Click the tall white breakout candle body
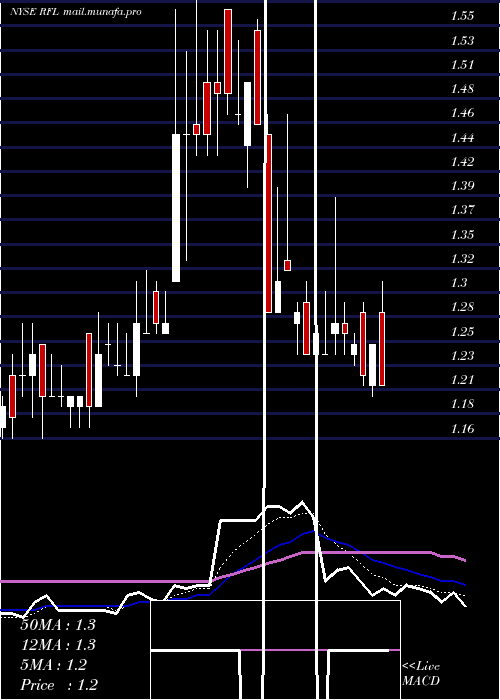Image resolution: width=500 pixels, height=700 pixels. click(176, 208)
